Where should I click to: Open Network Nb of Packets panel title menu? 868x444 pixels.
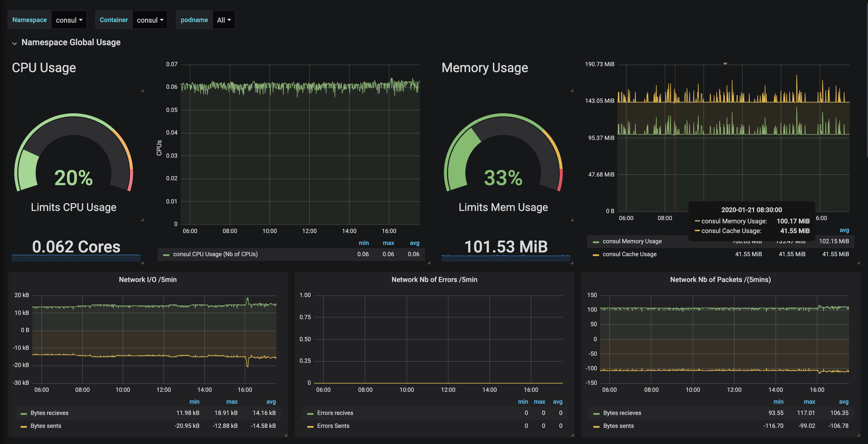click(720, 280)
